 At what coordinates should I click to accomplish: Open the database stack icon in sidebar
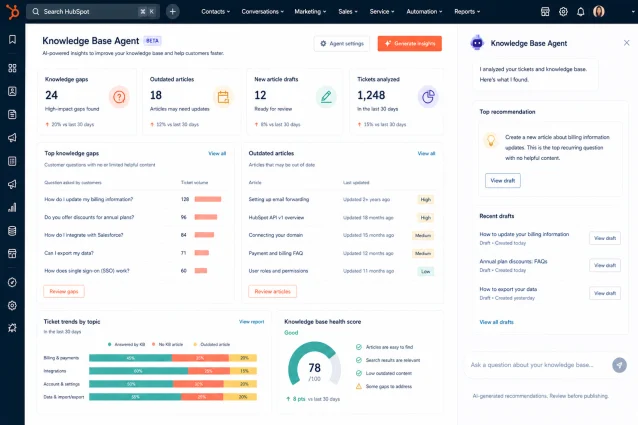point(13,231)
